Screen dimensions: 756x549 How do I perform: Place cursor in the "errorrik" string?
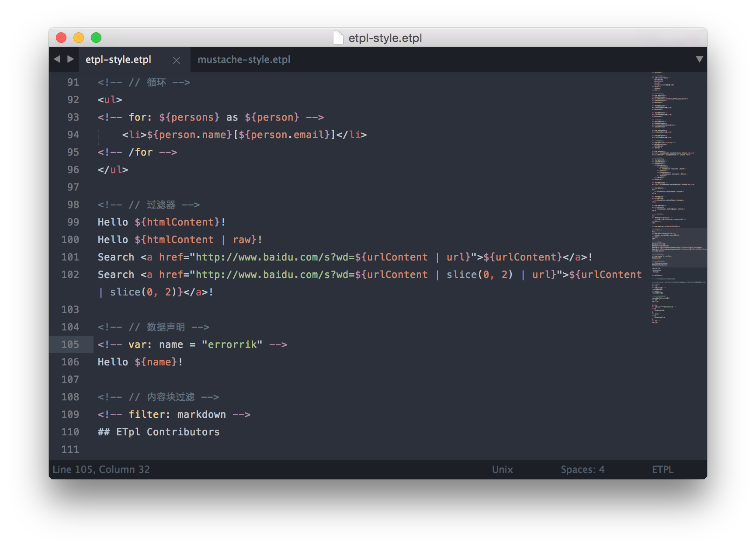pos(232,344)
